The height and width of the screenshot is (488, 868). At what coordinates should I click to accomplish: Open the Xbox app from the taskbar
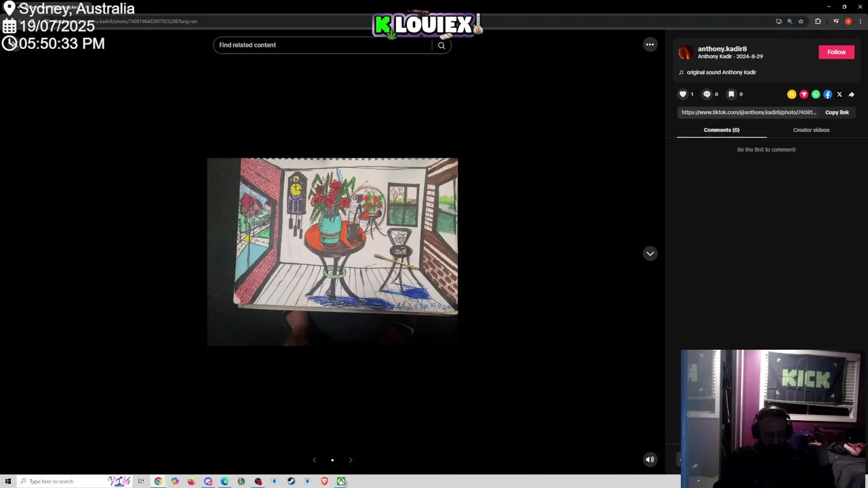[341, 481]
